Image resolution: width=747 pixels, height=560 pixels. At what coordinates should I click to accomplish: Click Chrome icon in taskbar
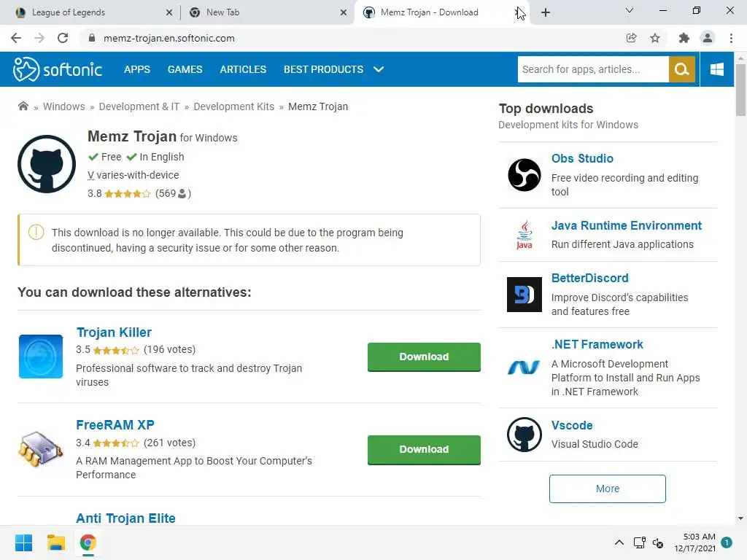(88, 542)
